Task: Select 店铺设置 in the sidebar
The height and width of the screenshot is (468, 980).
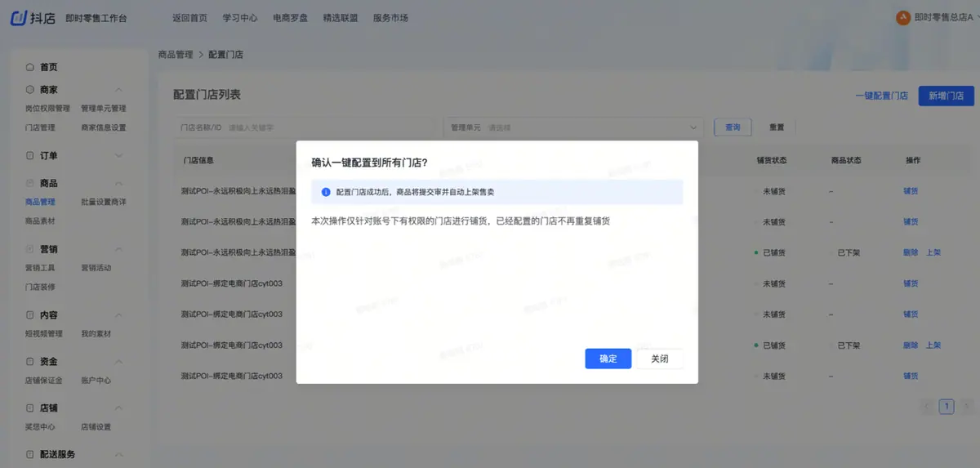Action: coord(96,426)
